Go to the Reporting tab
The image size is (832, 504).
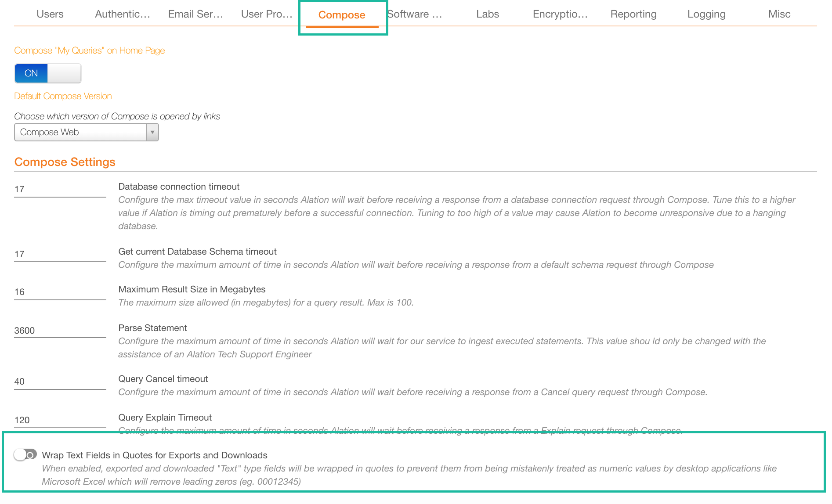point(633,14)
